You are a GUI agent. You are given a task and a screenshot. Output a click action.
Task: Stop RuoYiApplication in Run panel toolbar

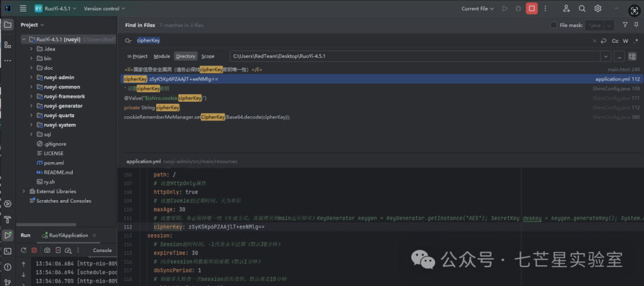[x=34, y=250]
